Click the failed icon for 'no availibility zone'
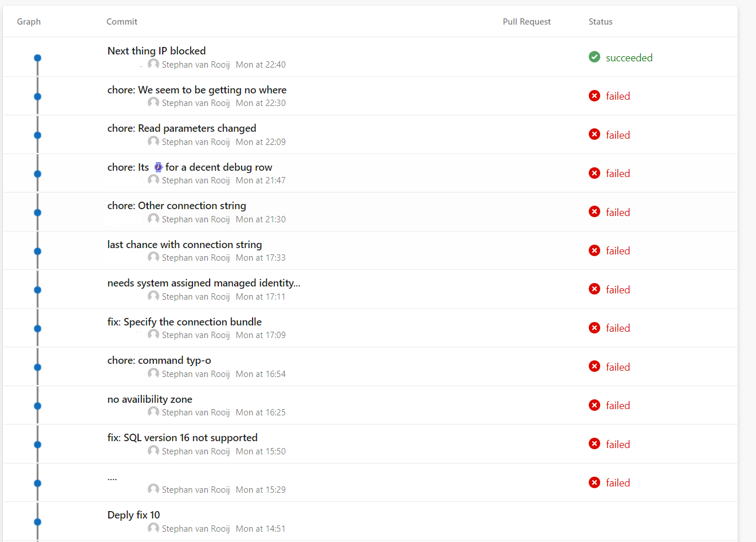 click(594, 405)
